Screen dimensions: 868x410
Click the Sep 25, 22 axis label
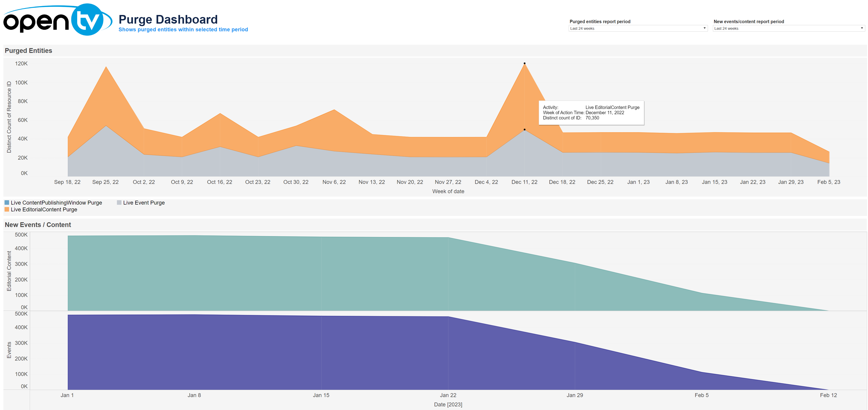point(106,182)
